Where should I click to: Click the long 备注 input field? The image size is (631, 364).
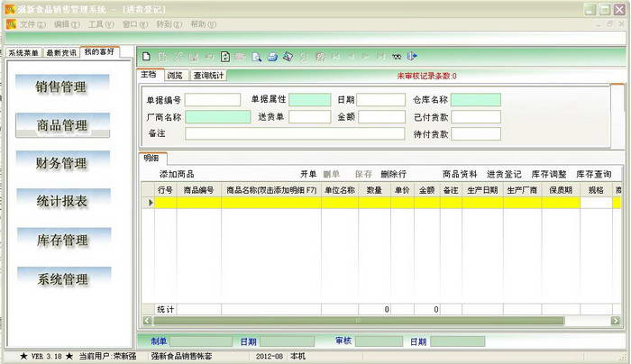(295, 133)
